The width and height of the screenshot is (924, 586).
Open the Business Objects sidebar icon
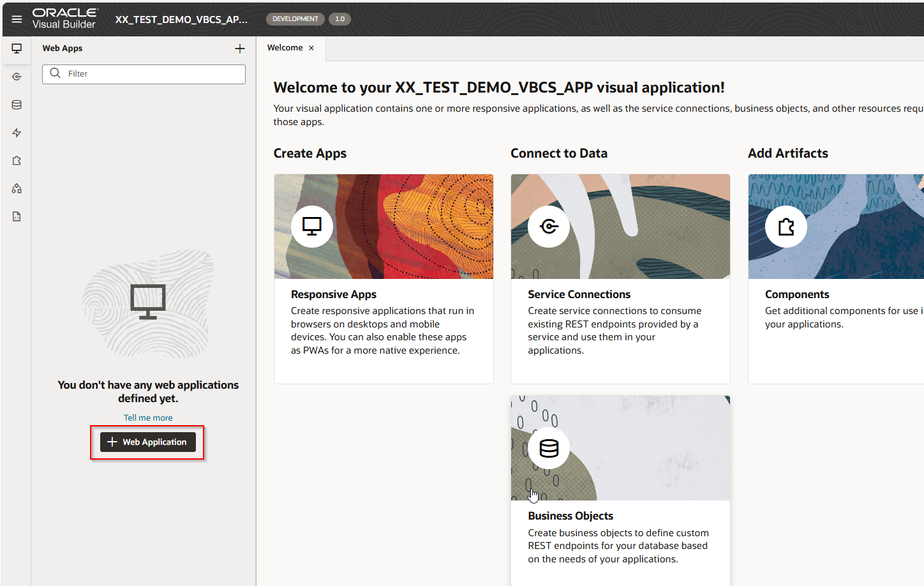16,104
